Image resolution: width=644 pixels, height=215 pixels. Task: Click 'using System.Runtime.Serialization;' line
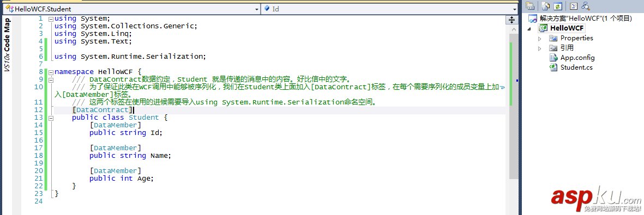(130, 57)
